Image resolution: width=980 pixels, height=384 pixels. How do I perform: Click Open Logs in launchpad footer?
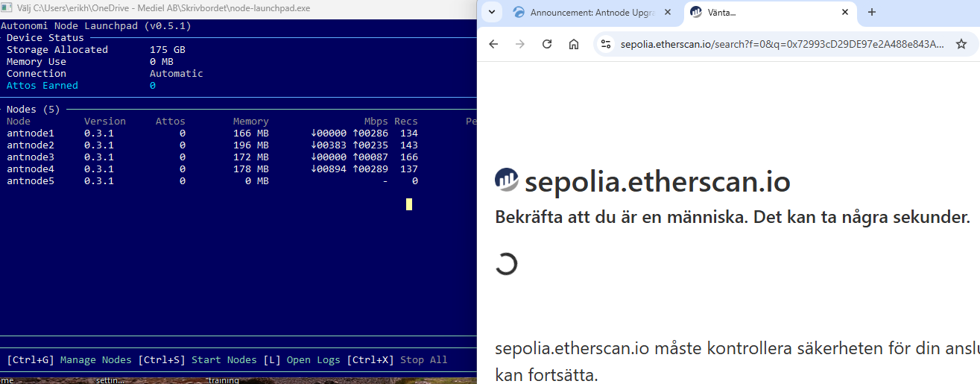point(314,359)
